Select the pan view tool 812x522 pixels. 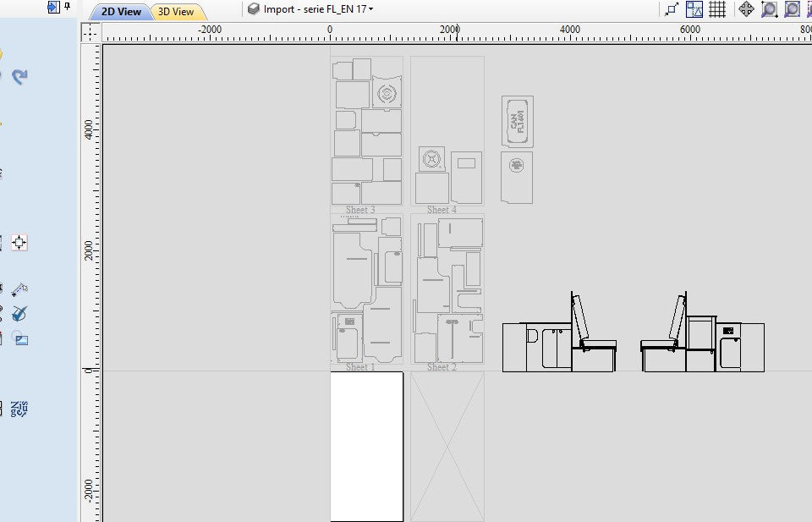(x=746, y=9)
